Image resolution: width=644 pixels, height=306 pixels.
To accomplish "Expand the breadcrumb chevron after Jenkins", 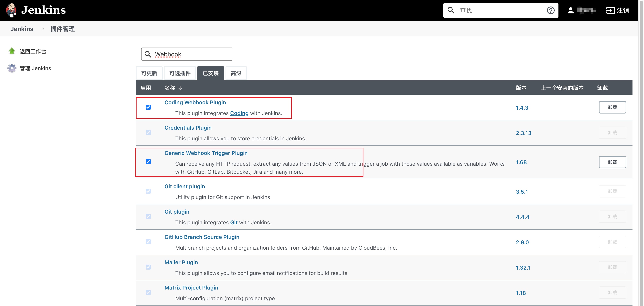I will pos(43,29).
